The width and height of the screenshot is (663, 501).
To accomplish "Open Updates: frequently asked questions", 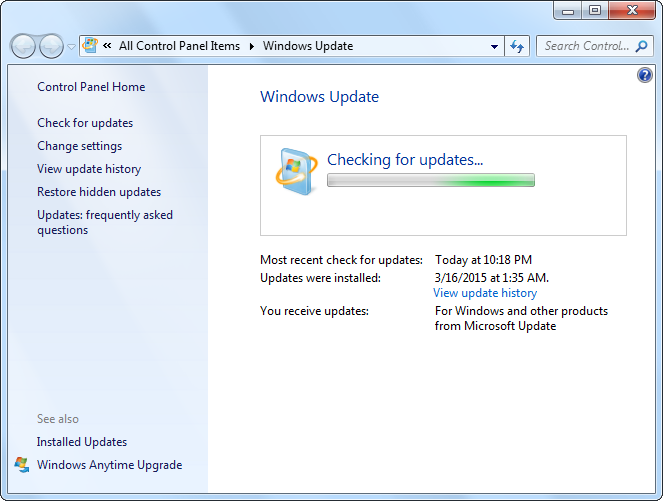I will 105,222.
